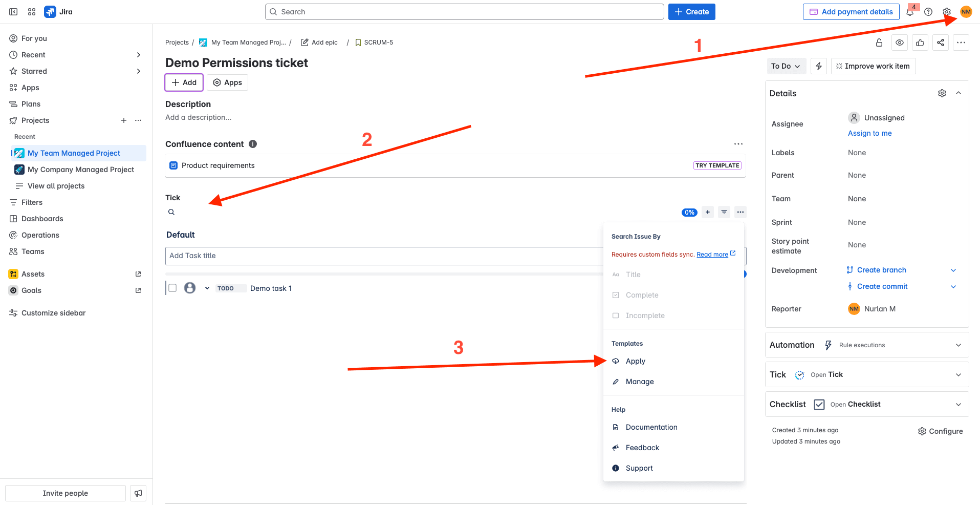This screenshot has height=505, width=980.
Task: Toggle the watch eye icon
Action: tap(900, 43)
